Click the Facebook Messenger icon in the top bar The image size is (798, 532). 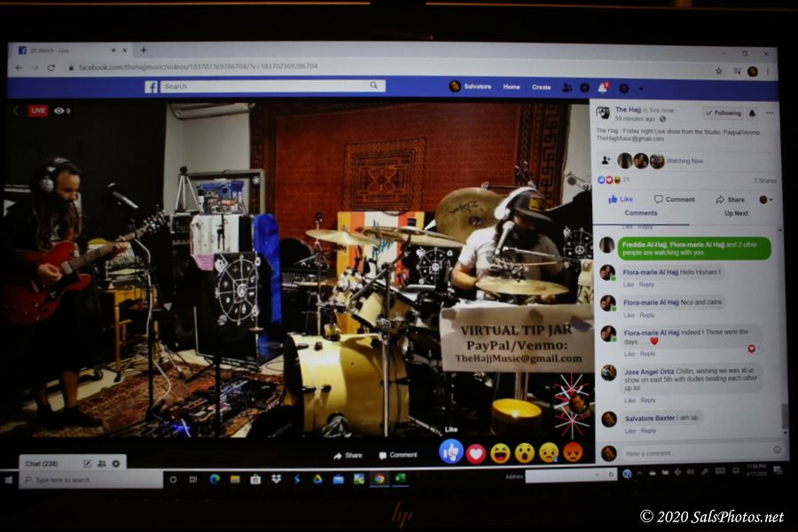click(584, 88)
